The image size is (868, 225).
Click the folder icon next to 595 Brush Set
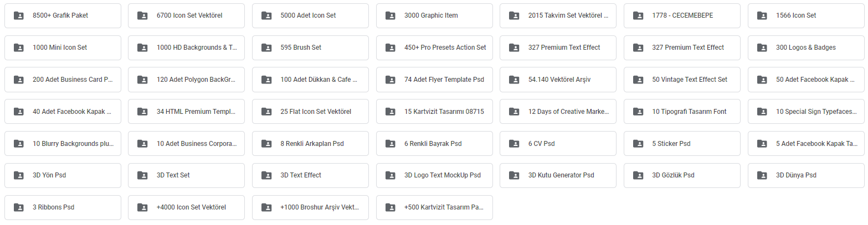point(266,48)
